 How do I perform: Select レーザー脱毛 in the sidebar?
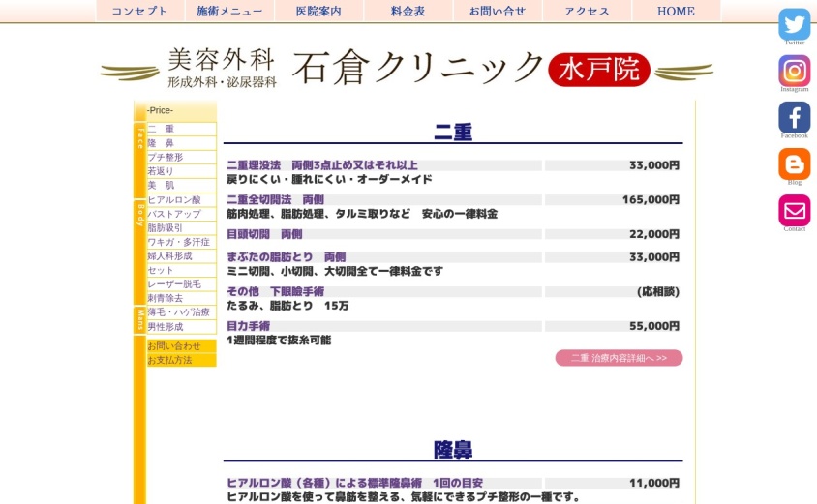[181, 283]
